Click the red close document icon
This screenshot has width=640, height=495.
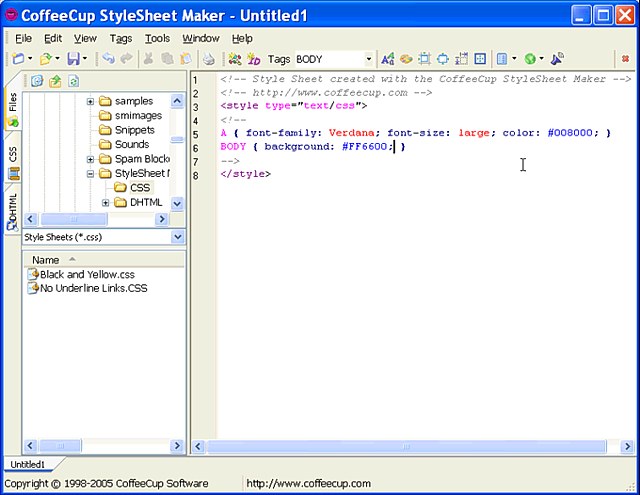pos(625,59)
